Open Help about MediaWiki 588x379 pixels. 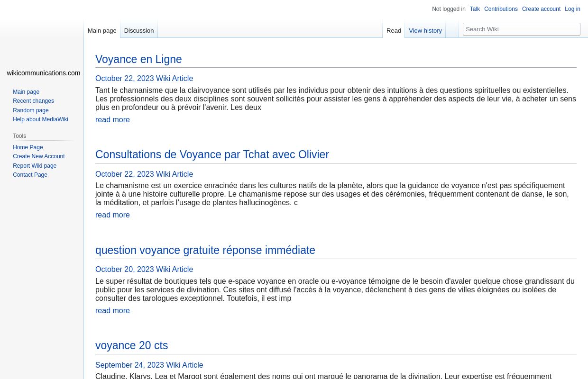coord(40,119)
